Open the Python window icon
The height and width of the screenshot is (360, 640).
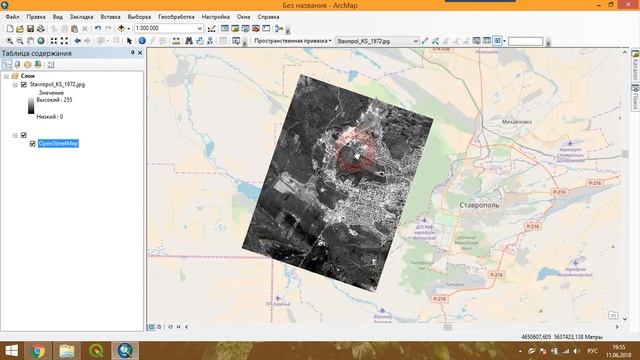click(266, 29)
